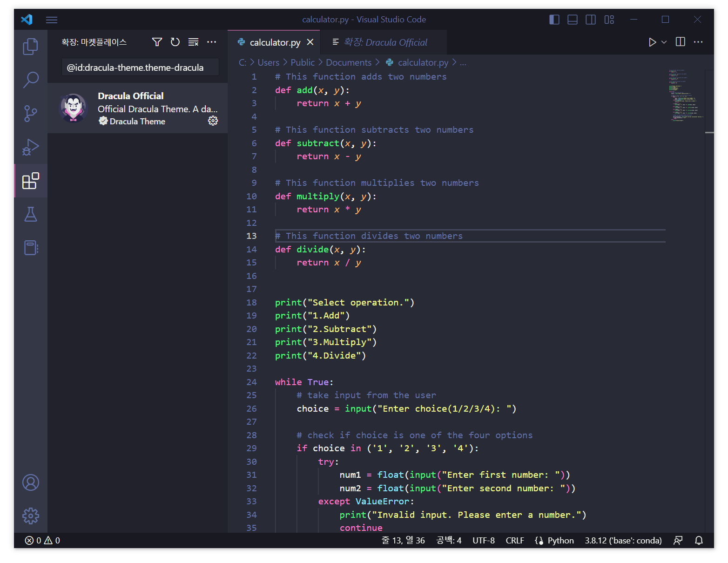Screen dimensions: 728x563
Task: Open errors and warnings status item
Action: (x=42, y=541)
